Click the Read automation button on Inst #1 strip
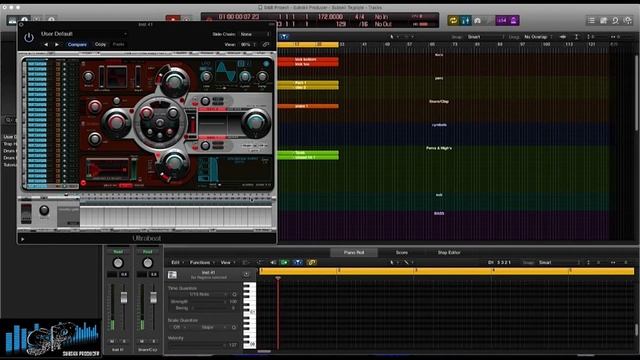The image size is (640, 360). tap(118, 252)
